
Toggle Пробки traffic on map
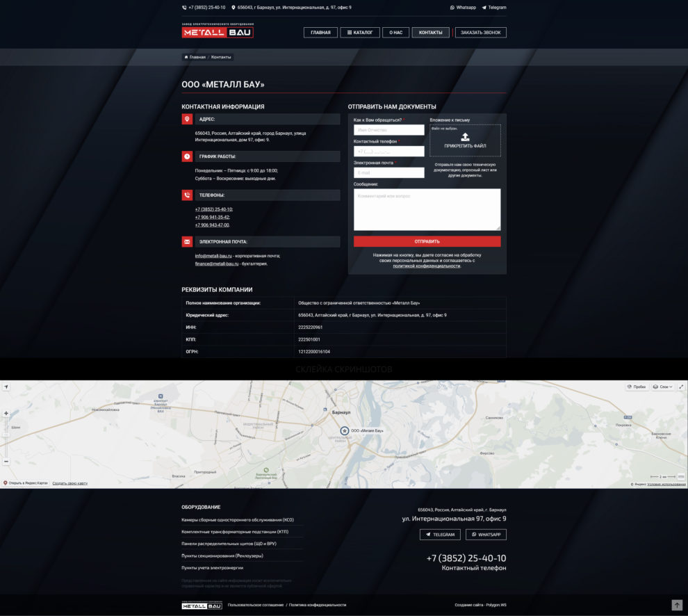click(636, 387)
